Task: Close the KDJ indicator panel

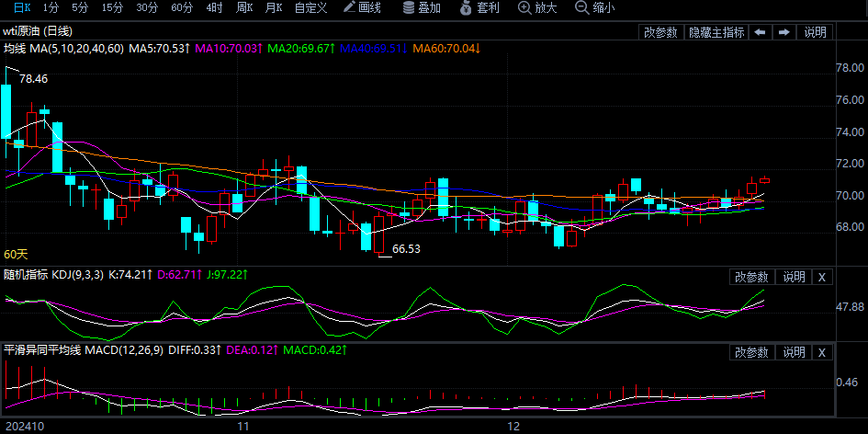Action: (822, 277)
